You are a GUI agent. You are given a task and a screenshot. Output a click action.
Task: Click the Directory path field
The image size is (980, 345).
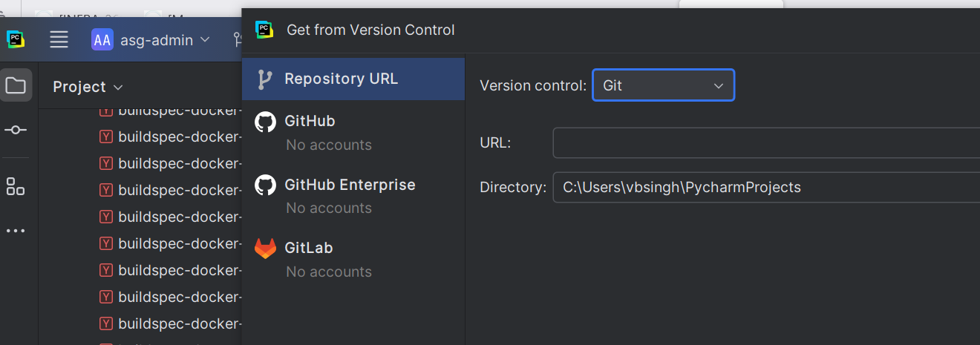tap(765, 187)
